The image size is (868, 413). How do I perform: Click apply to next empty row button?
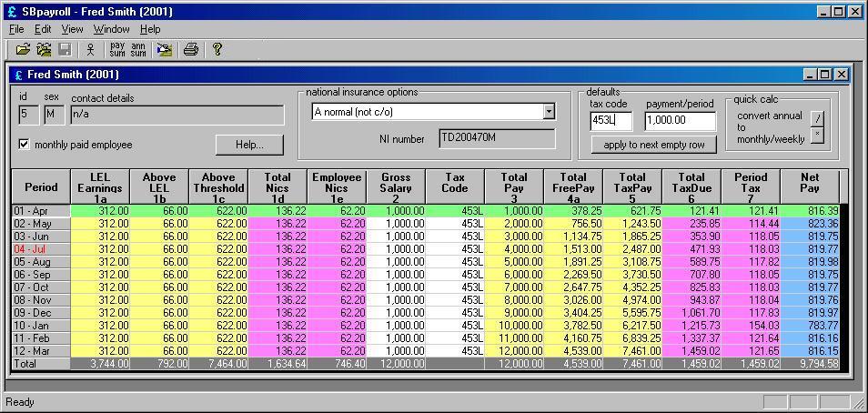point(654,145)
